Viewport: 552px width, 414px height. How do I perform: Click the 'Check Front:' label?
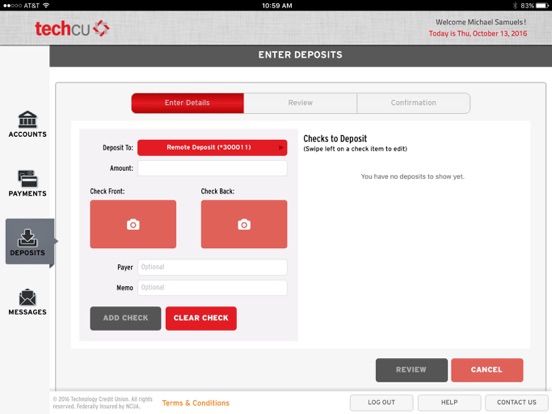[x=107, y=192]
